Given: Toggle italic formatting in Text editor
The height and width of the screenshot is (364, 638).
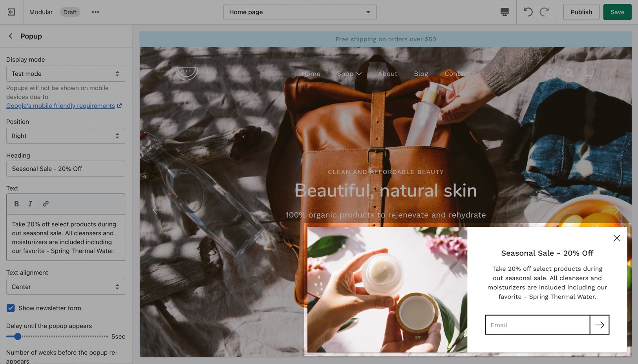Looking at the screenshot, I should pos(30,204).
